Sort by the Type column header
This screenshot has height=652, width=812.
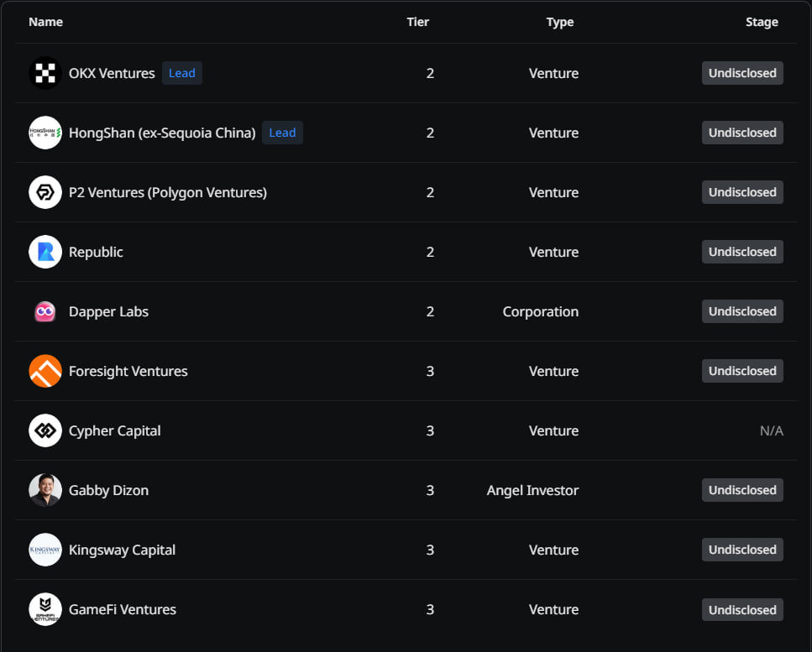click(560, 22)
